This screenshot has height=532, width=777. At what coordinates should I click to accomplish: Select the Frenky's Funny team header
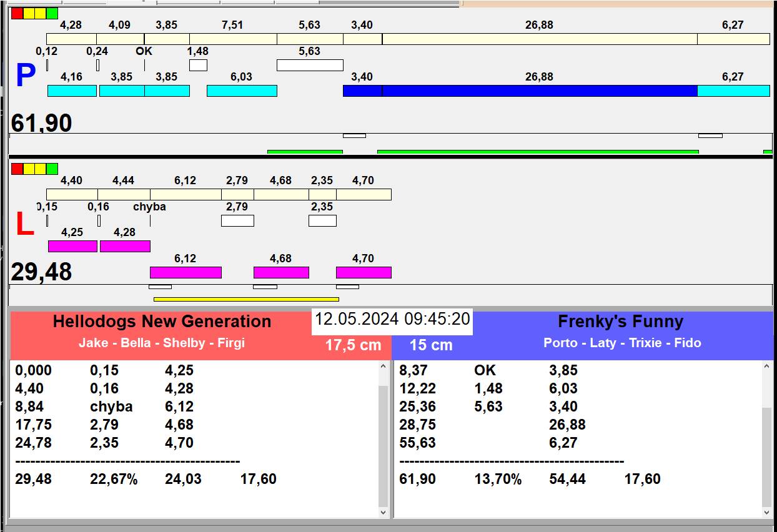pyautogui.click(x=620, y=322)
